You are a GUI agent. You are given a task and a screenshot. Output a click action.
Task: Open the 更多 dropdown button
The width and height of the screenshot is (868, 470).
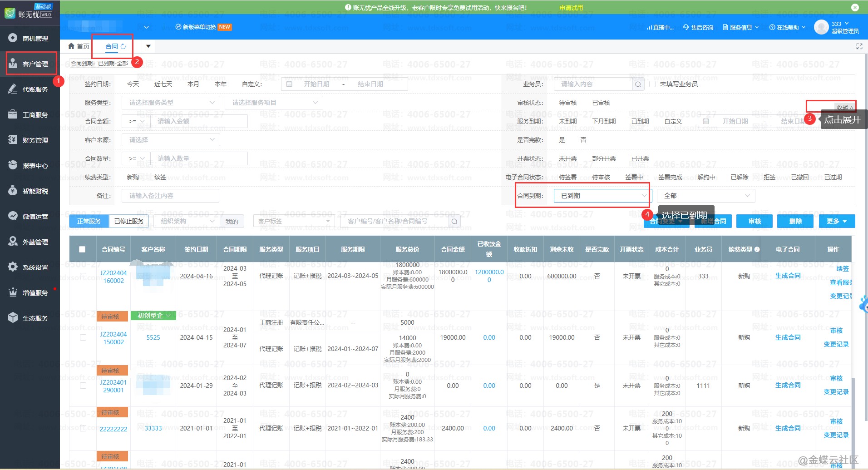(836, 221)
